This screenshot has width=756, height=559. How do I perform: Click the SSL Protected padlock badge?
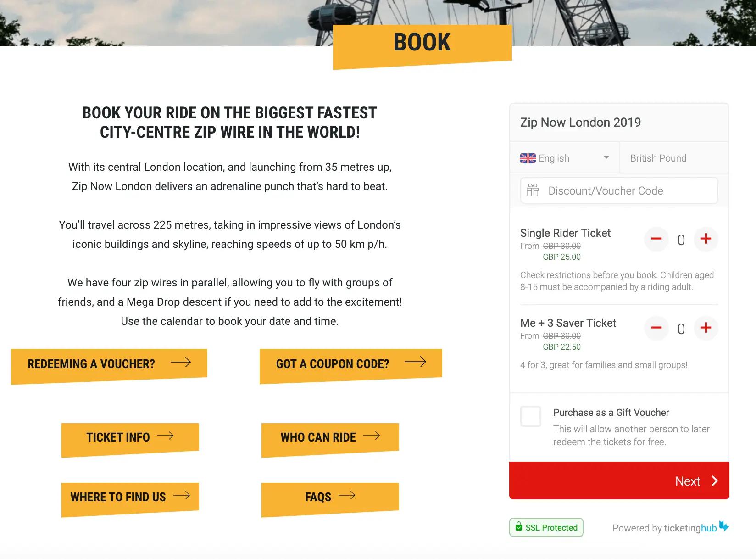[546, 527]
